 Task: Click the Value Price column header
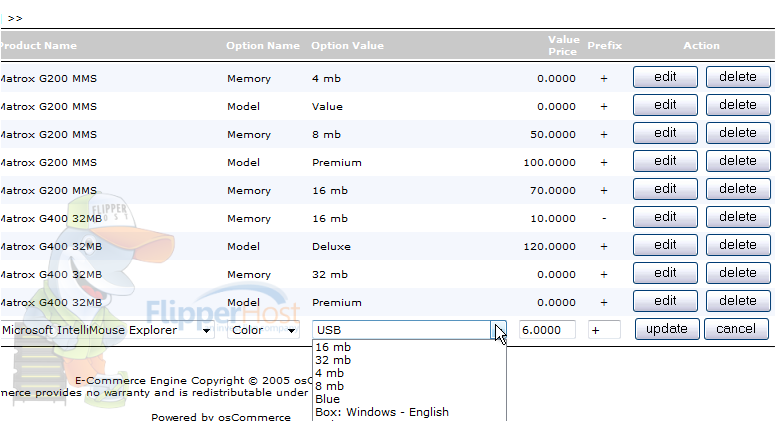(563, 46)
